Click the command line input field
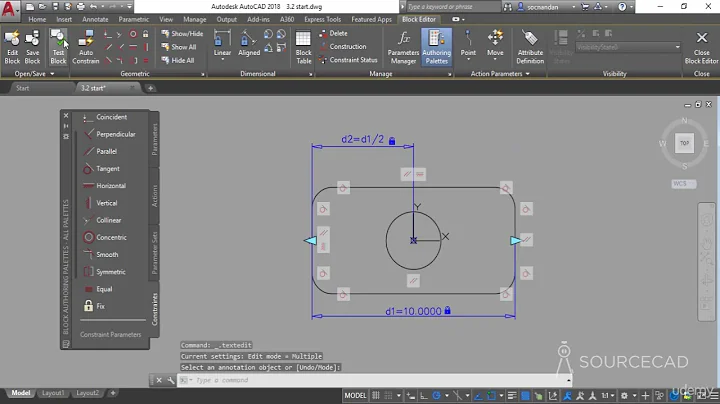The width and height of the screenshot is (720, 404). click(374, 380)
